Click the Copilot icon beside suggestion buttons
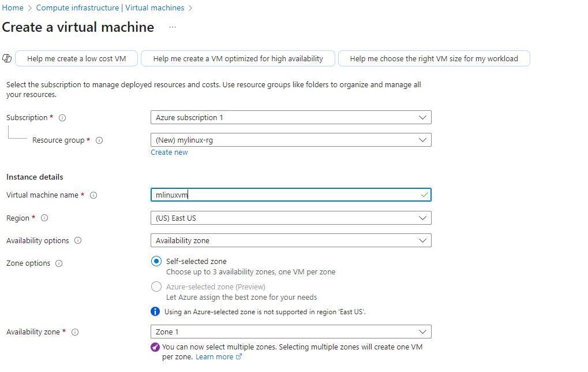The width and height of the screenshot is (588, 372). [7, 58]
